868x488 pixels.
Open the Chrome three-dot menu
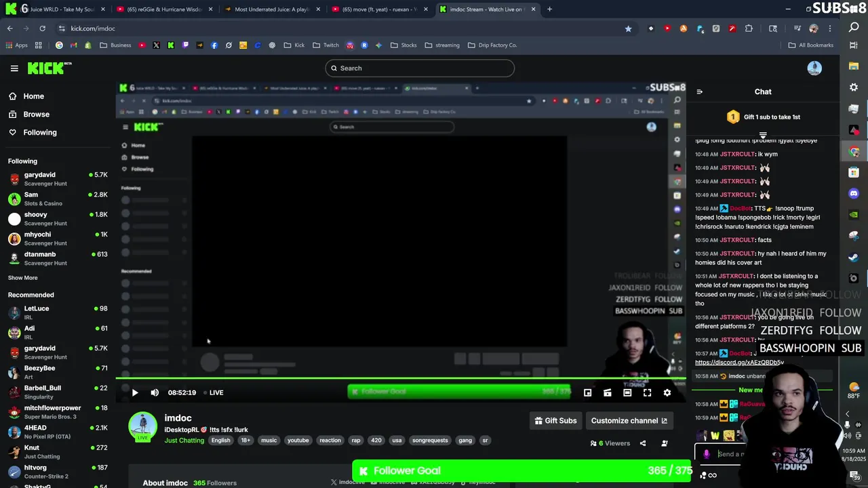click(830, 28)
